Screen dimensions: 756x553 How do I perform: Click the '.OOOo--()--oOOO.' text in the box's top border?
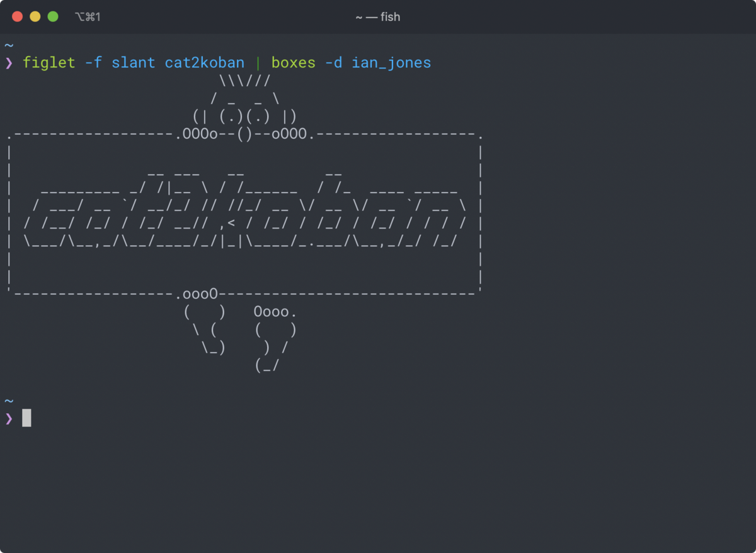(245, 134)
